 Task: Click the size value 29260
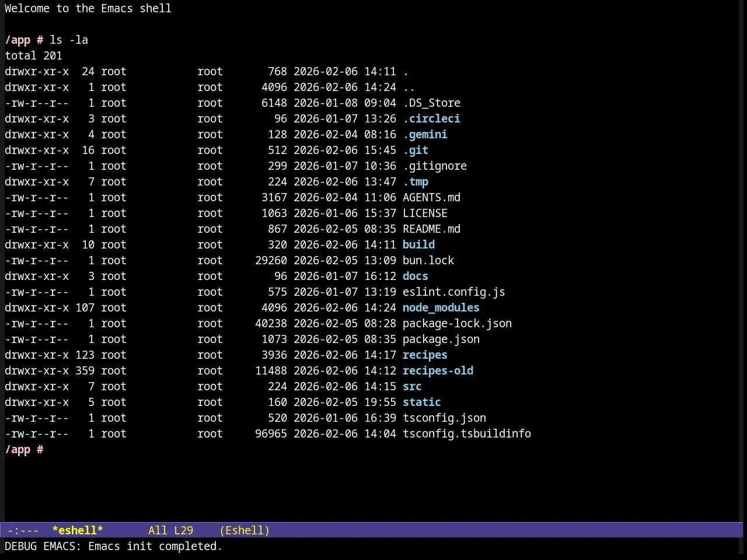(x=271, y=260)
